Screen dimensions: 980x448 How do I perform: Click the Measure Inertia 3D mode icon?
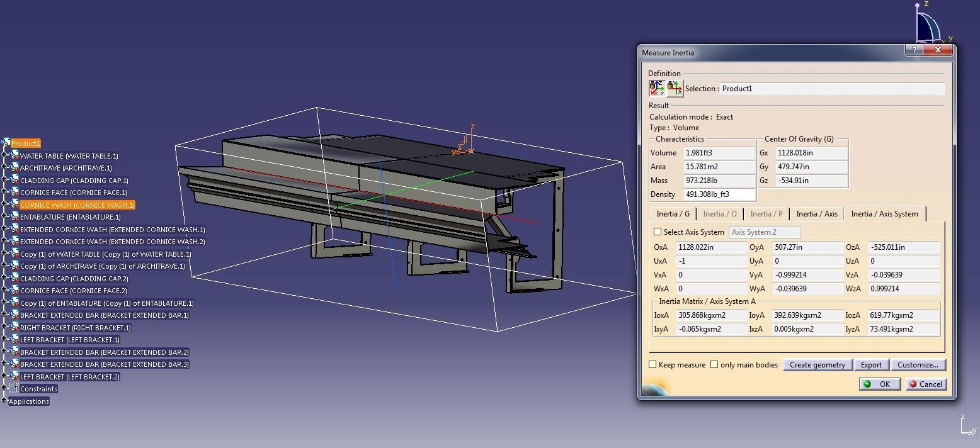coord(656,88)
